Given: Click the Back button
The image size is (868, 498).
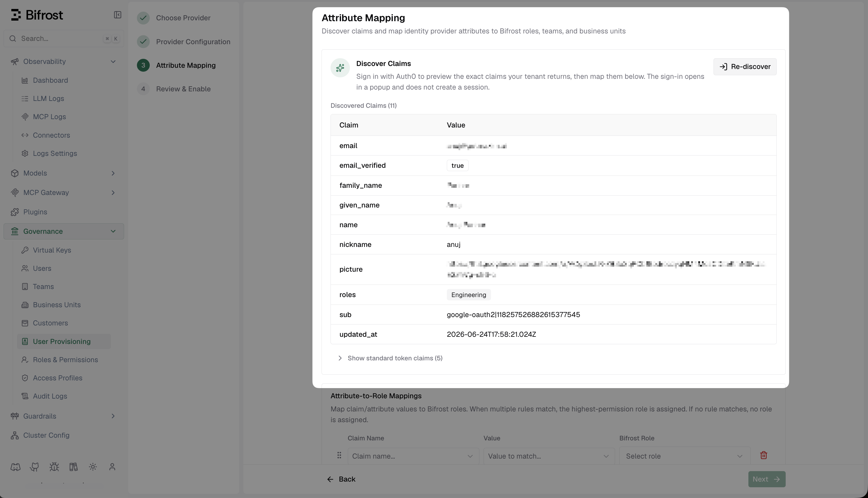Looking at the screenshot, I should click(x=341, y=479).
